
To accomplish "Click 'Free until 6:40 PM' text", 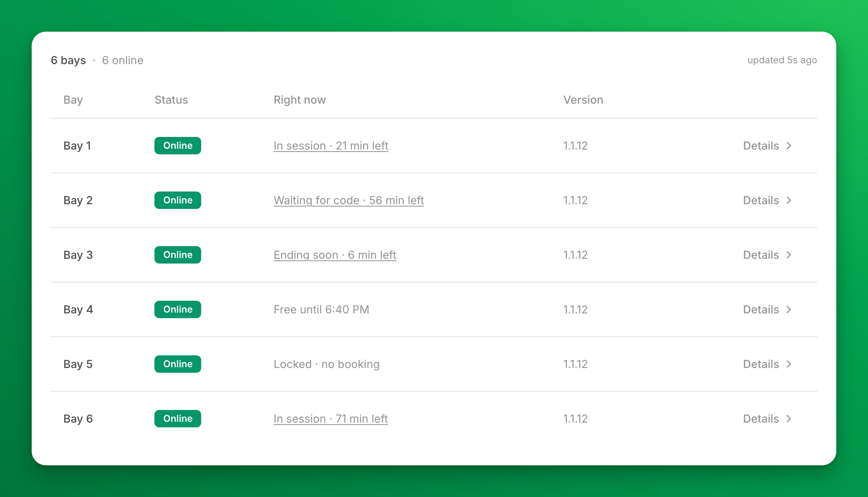I will tap(322, 309).
